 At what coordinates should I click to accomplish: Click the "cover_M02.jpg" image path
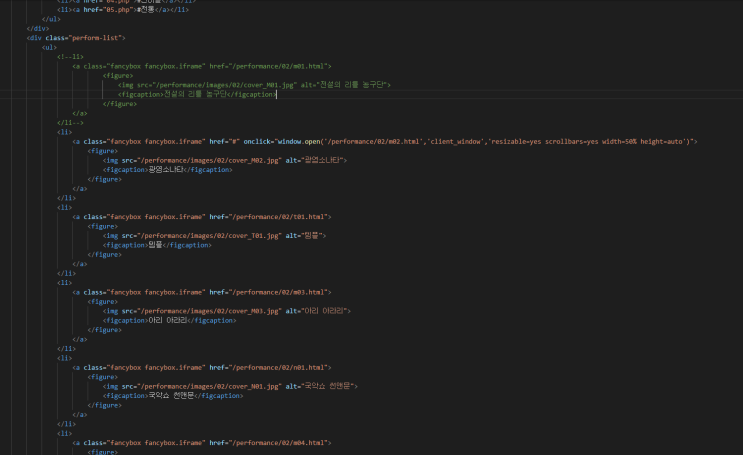(x=255, y=161)
